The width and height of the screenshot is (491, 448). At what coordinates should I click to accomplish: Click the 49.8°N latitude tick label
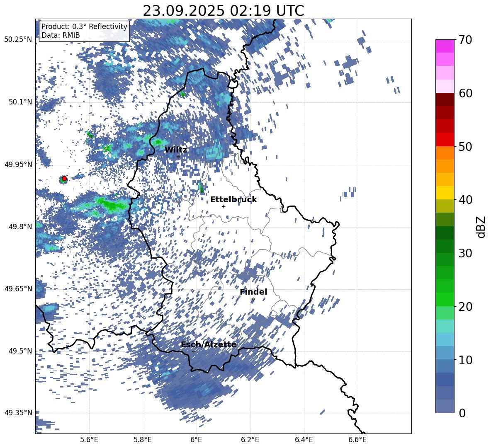tap(20, 227)
